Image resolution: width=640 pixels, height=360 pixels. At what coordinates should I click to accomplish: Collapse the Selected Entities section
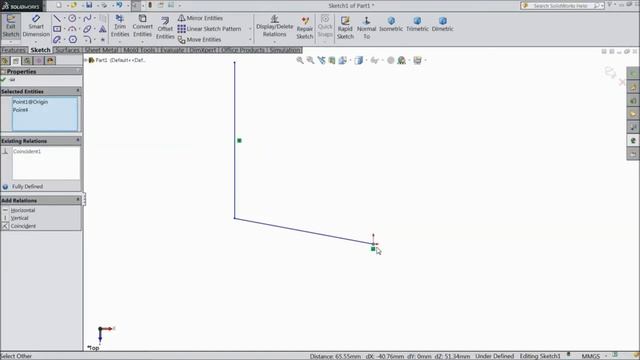coord(78,91)
